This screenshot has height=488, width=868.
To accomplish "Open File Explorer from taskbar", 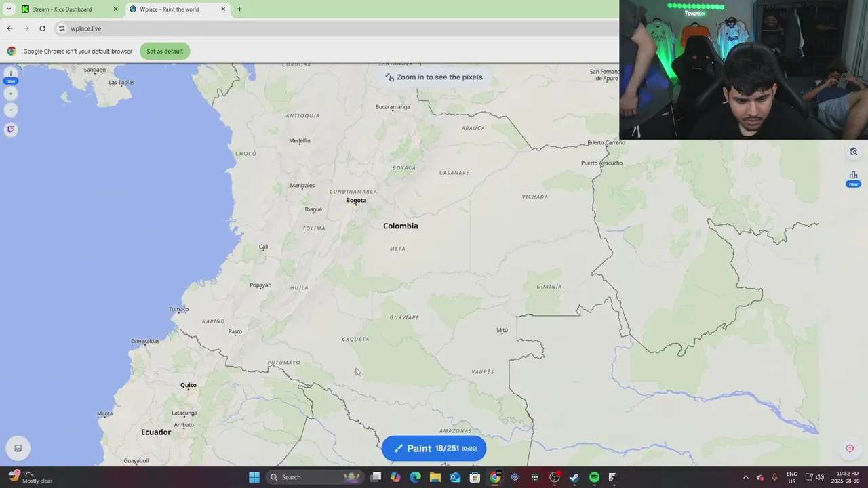I will [435, 477].
